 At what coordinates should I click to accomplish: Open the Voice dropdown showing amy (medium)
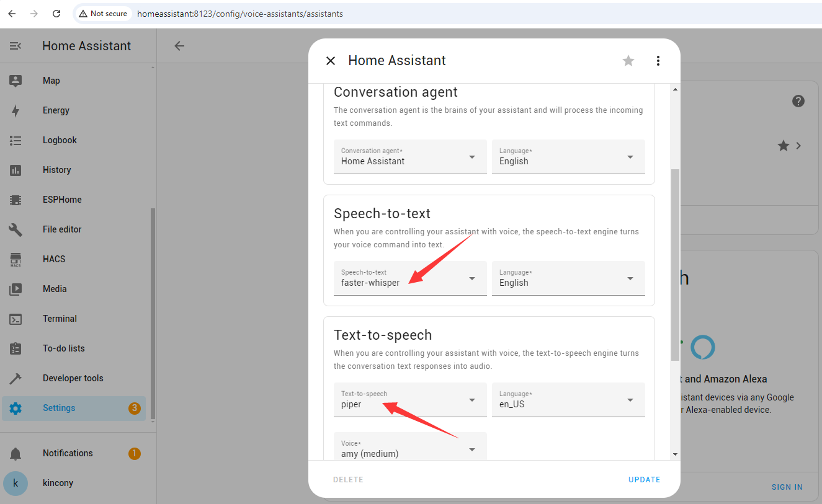[410, 446]
